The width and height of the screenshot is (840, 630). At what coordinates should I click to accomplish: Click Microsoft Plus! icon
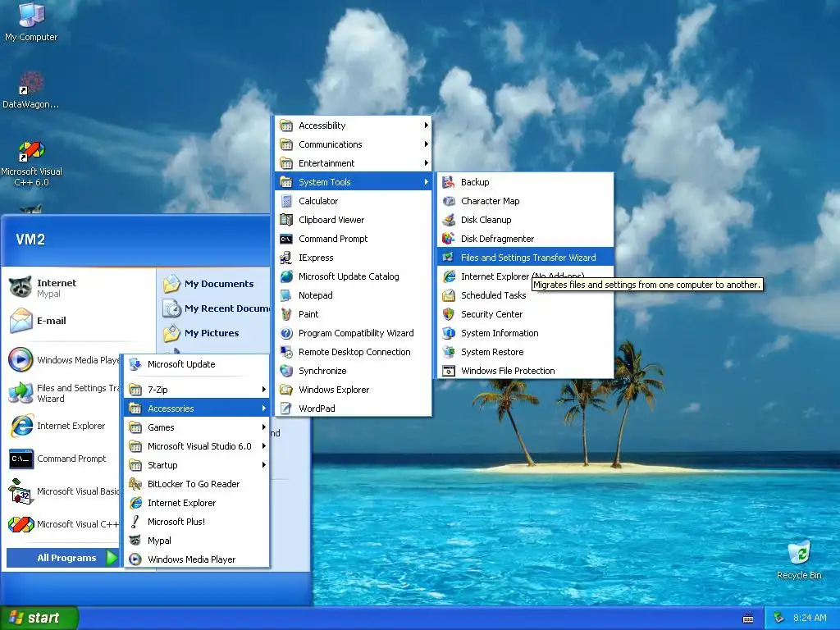point(135,522)
